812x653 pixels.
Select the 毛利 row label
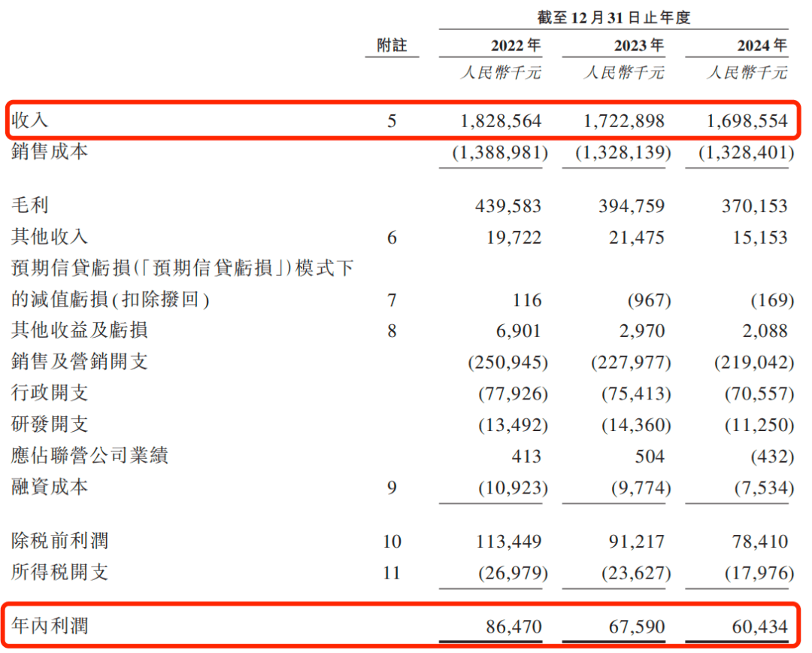click(x=30, y=205)
